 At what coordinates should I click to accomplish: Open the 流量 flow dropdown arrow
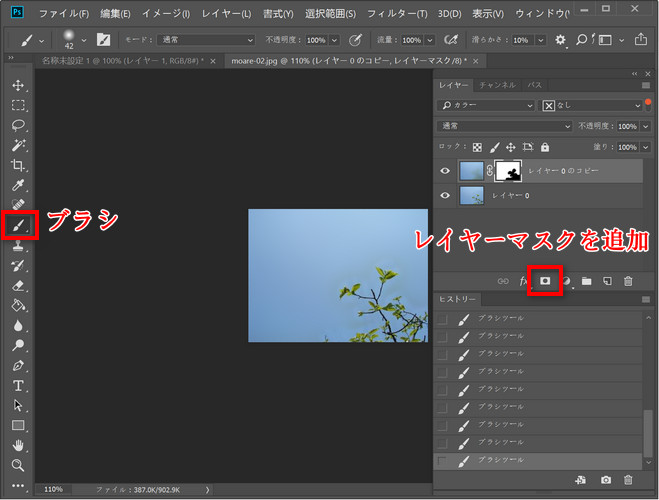(430, 40)
